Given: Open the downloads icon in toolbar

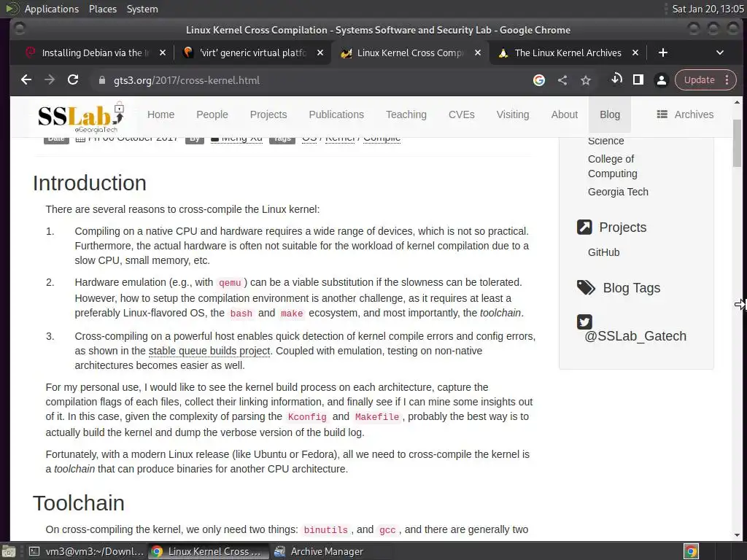Looking at the screenshot, I should pos(616,79).
